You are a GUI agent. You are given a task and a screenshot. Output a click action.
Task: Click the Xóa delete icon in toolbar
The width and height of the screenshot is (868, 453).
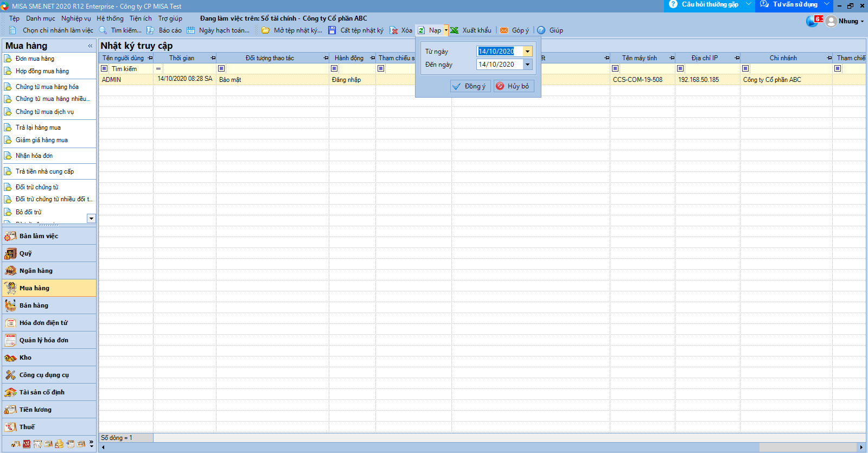(394, 30)
